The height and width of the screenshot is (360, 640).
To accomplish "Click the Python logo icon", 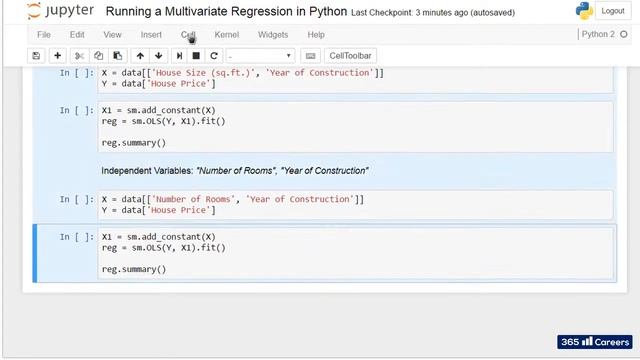I will click(584, 11).
